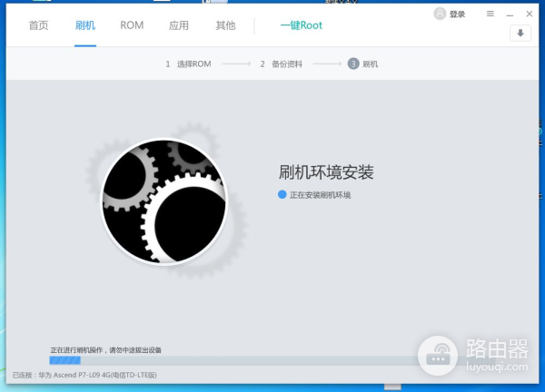
Task: Open the download manager arrow button
Action: click(520, 34)
